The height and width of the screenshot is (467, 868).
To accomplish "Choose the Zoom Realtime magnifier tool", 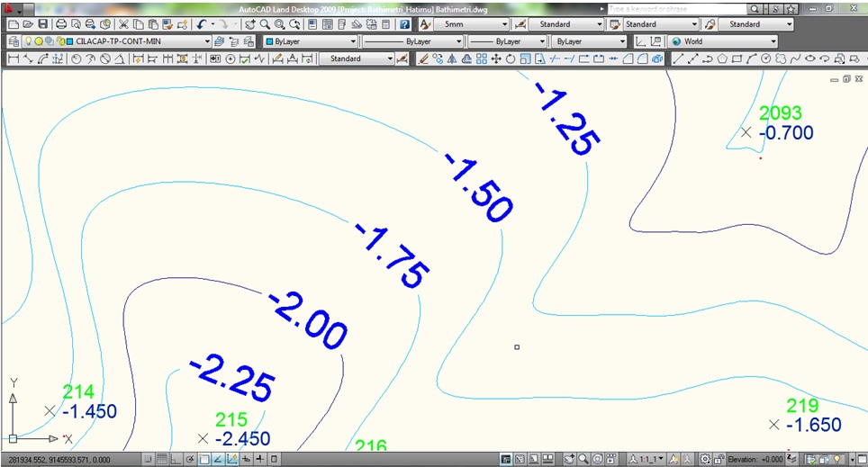I will (x=265, y=24).
